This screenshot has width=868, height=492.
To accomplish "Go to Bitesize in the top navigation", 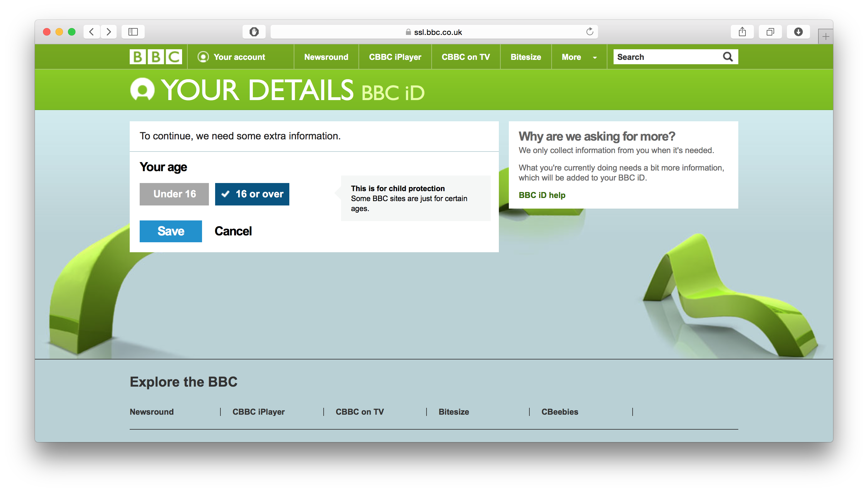I will pos(525,57).
